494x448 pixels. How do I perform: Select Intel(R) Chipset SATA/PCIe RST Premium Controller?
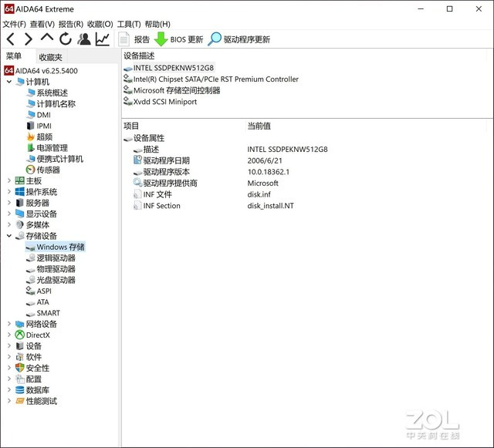click(211, 79)
